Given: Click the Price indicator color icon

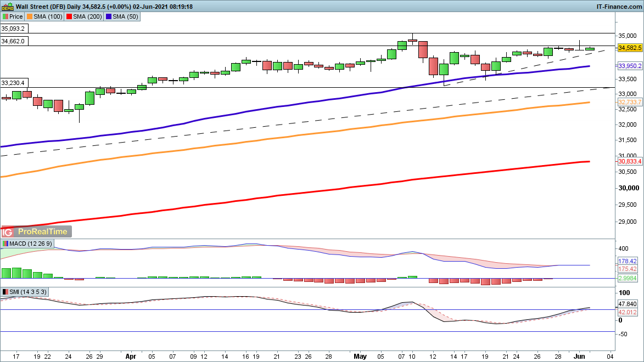Looking at the screenshot, I should coord(5,17).
